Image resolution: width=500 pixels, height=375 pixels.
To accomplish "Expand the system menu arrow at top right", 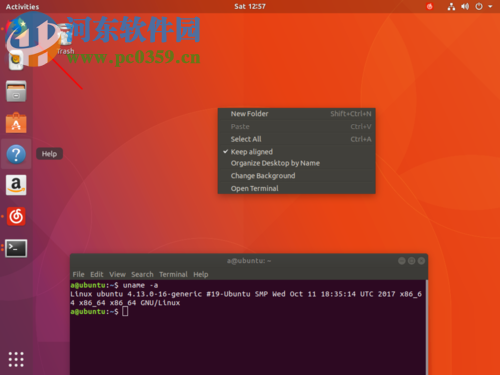I will pyautogui.click(x=490, y=6).
